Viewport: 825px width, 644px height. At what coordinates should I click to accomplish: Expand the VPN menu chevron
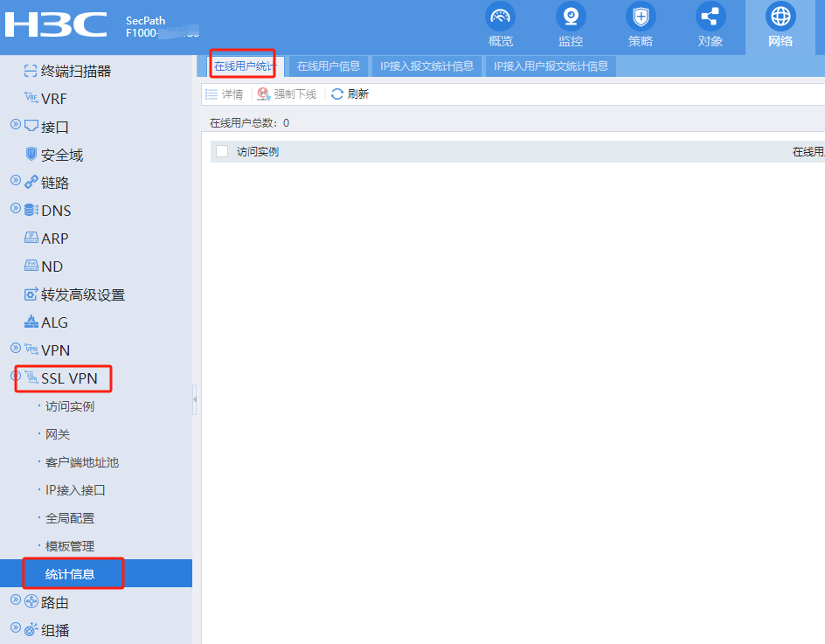(16, 348)
